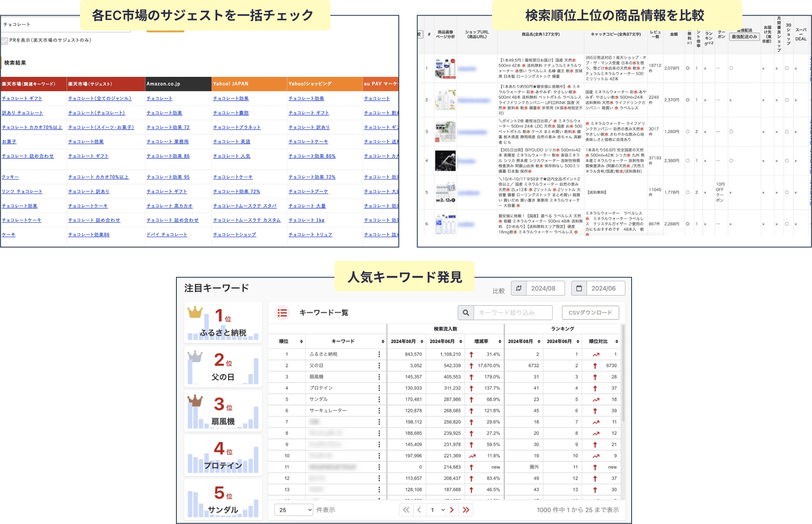The height and width of the screenshot is (524, 812).
Task: Click the CSVダウンロード button
Action: [590, 313]
